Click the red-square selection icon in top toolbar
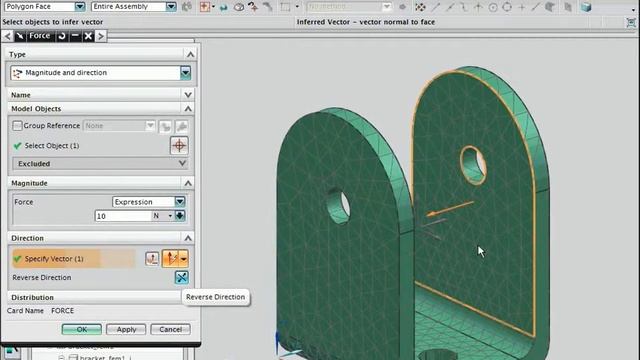The image size is (640, 360). point(204,7)
